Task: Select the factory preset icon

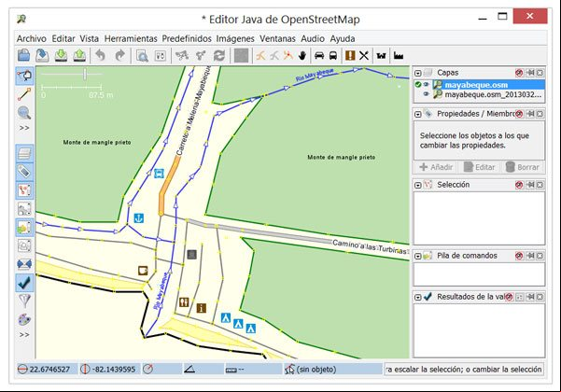Action: (x=399, y=56)
